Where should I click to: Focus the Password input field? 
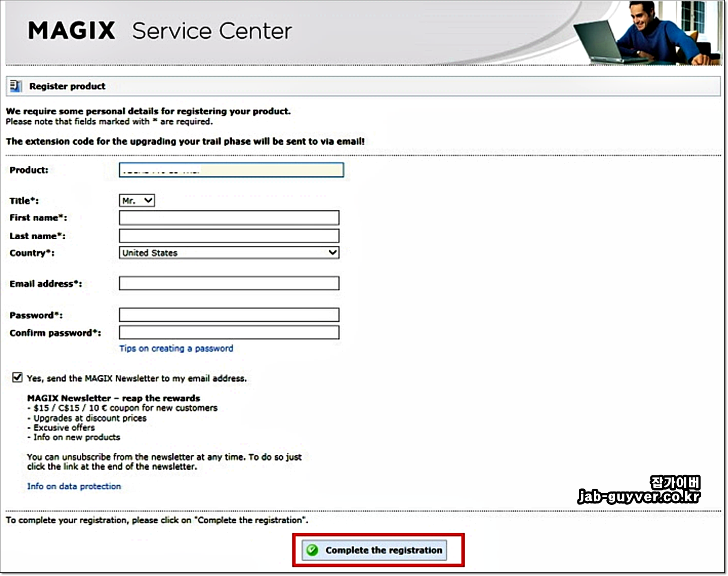(229, 315)
